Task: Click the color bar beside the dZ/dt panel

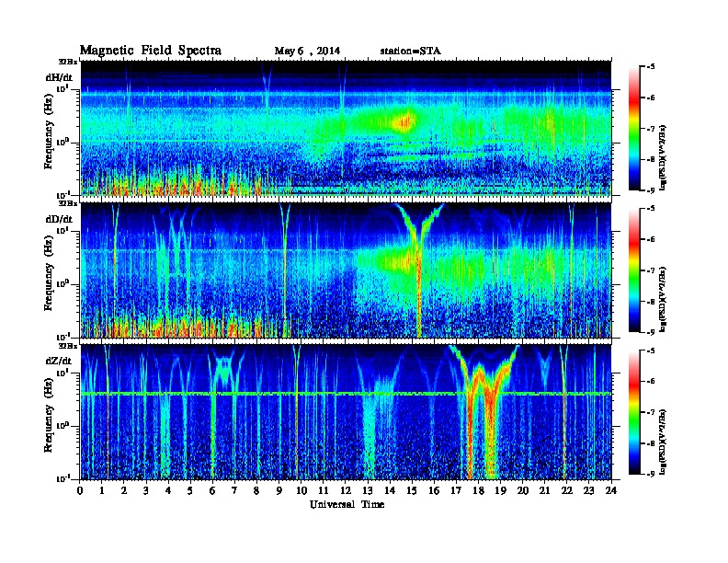Action: click(x=633, y=412)
